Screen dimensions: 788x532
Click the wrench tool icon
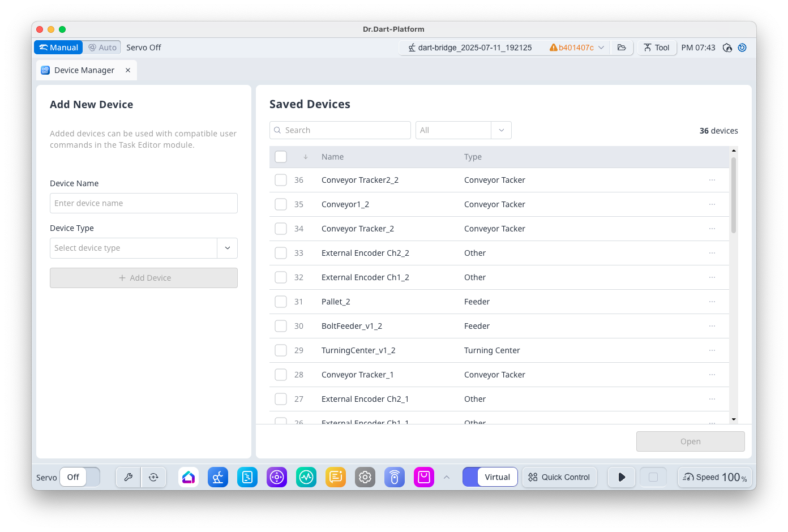[129, 477]
